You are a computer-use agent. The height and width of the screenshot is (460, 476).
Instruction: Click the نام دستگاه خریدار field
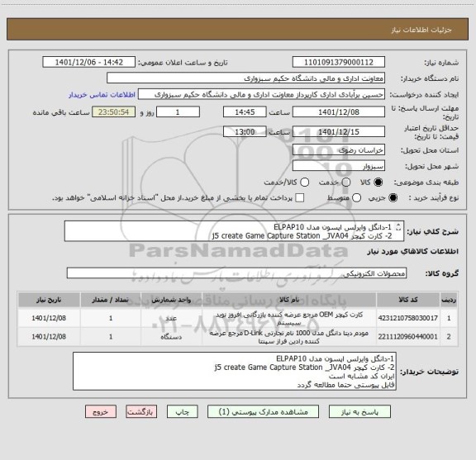click(x=246, y=78)
